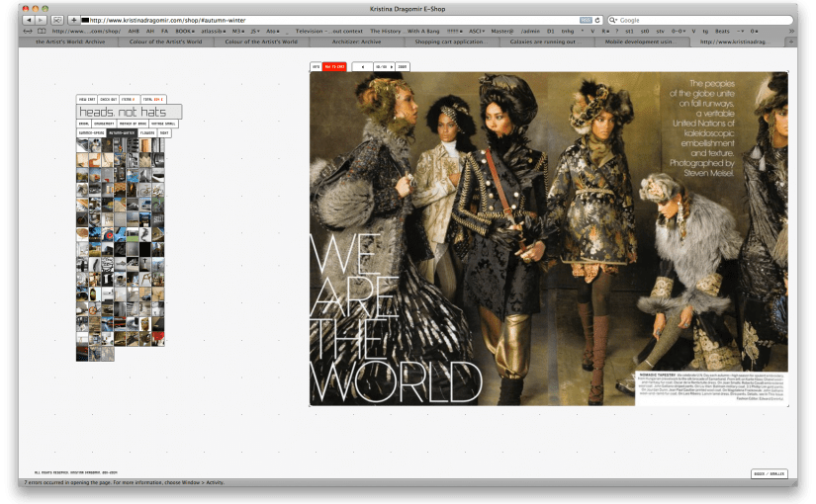The height and width of the screenshot is (504, 816).
Task: Go back with the Safari back arrow
Action: click(x=29, y=20)
